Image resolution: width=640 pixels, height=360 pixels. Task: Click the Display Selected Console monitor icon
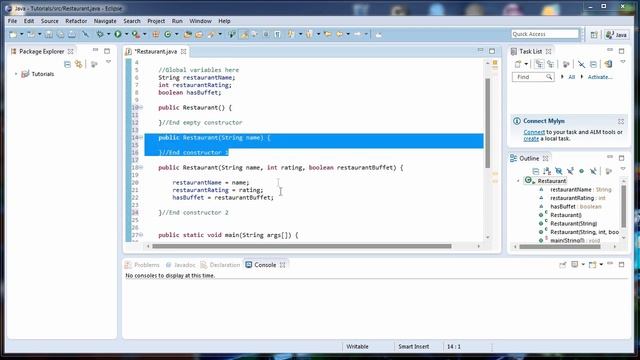[x=575, y=264]
